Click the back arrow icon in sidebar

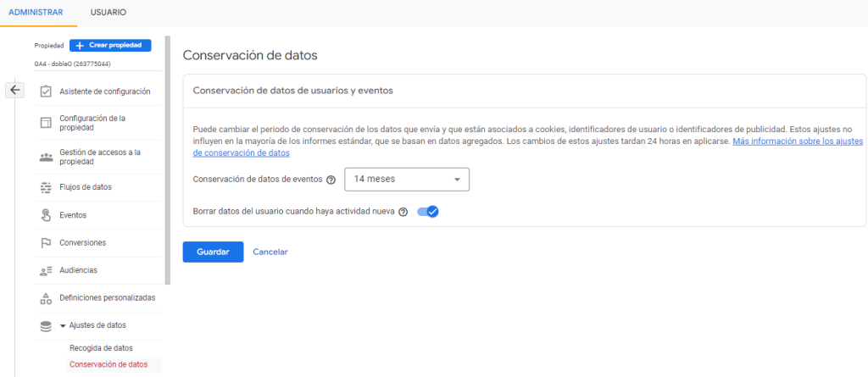click(x=15, y=90)
